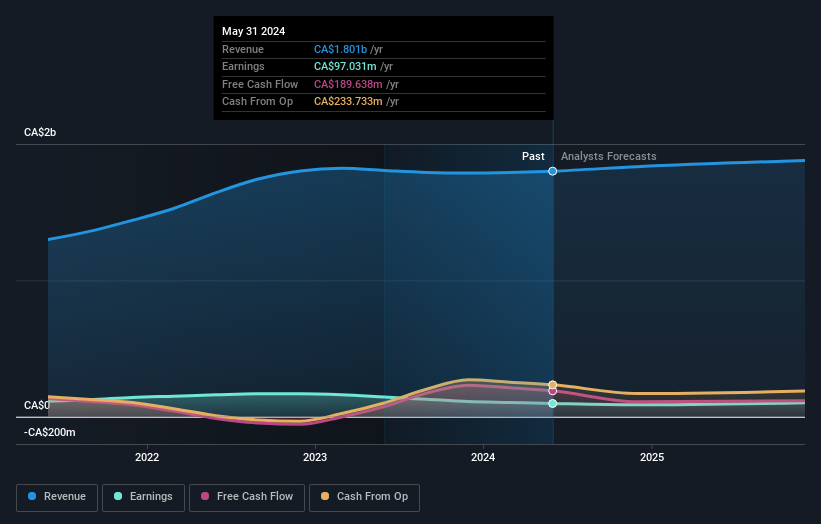Click the teal Earnings data point marker
Viewport: 821px width, 524px height.
point(552,404)
